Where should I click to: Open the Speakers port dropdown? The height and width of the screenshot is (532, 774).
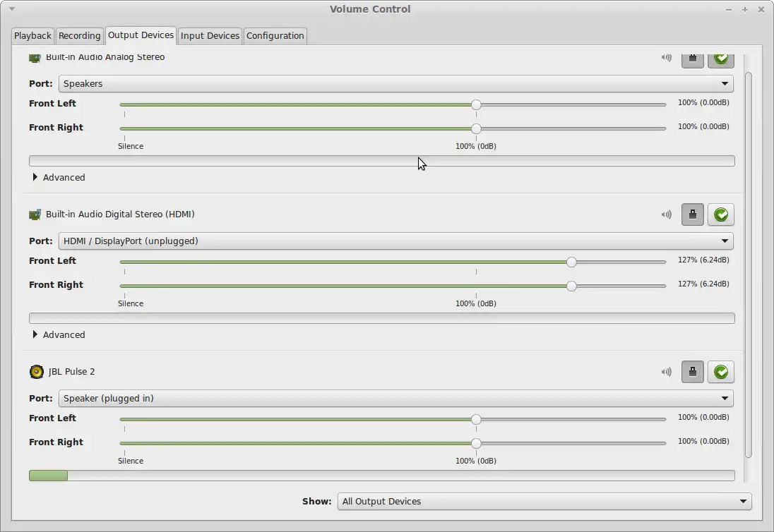(x=396, y=84)
